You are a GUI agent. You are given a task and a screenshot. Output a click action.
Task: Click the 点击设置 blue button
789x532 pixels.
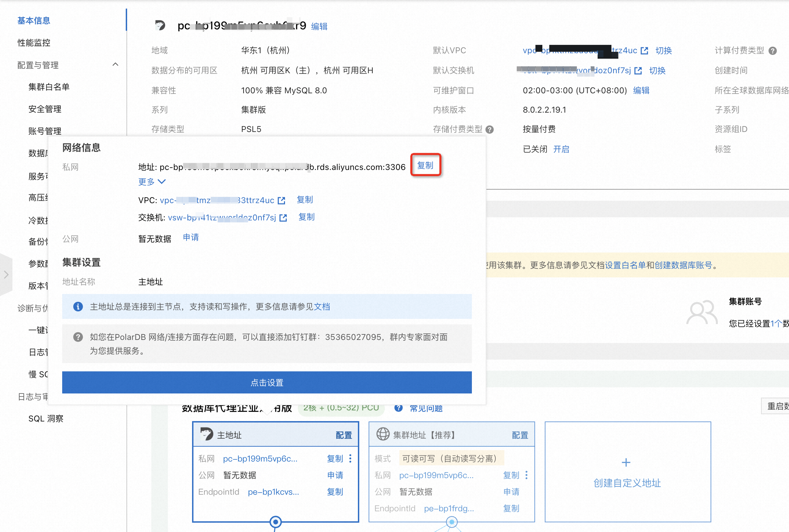[267, 382]
